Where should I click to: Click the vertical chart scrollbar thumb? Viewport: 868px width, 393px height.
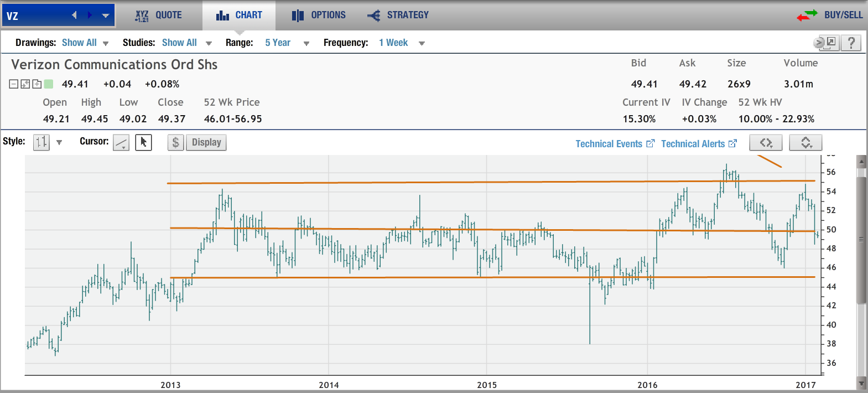pos(861,240)
